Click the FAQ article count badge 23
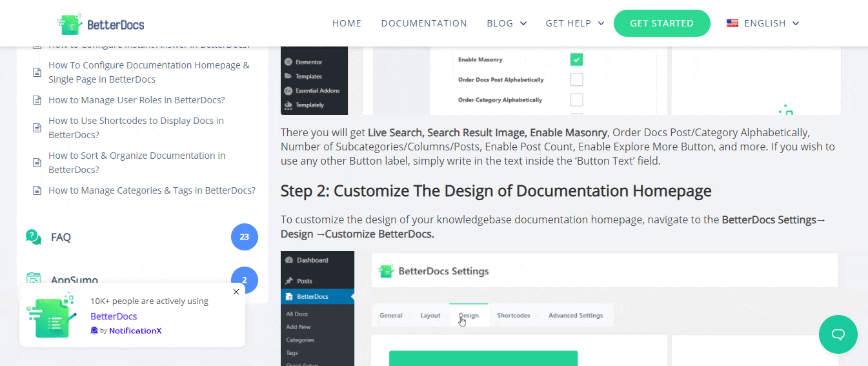This screenshot has height=366, width=868. coord(244,237)
